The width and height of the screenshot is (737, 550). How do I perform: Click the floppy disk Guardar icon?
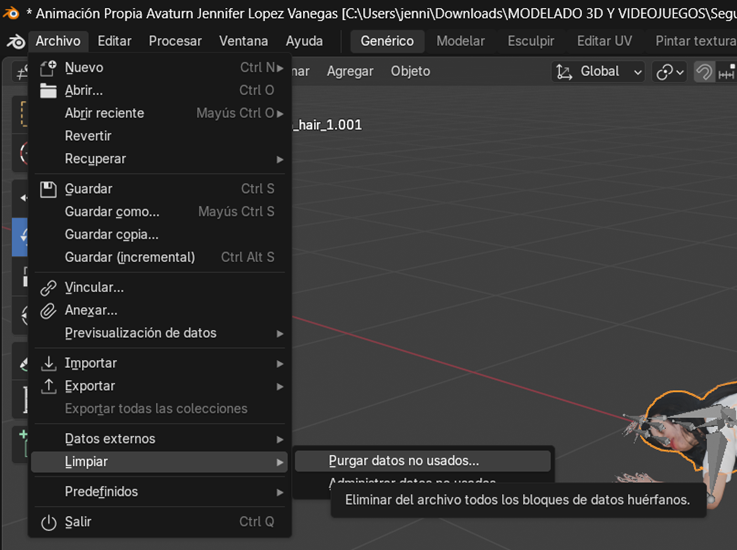tap(48, 189)
